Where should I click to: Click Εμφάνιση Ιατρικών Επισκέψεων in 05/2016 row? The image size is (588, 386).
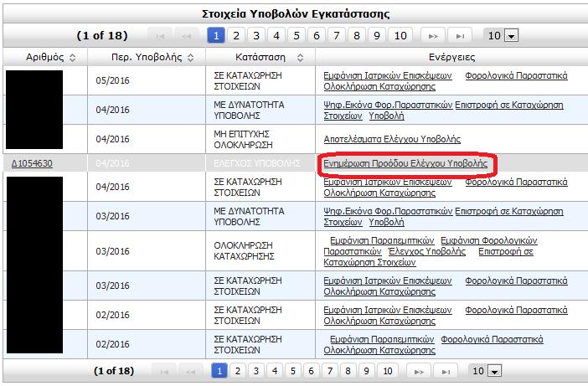388,75
